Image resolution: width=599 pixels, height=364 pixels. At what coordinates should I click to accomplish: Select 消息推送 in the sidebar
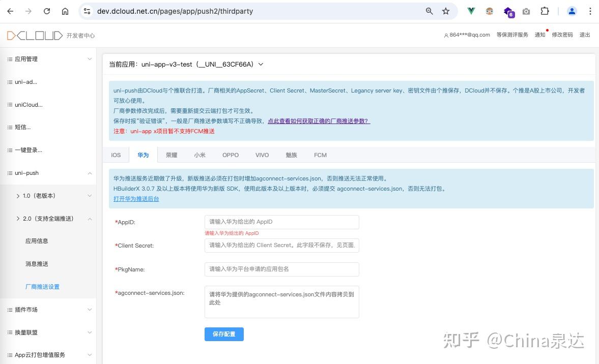pos(36,263)
